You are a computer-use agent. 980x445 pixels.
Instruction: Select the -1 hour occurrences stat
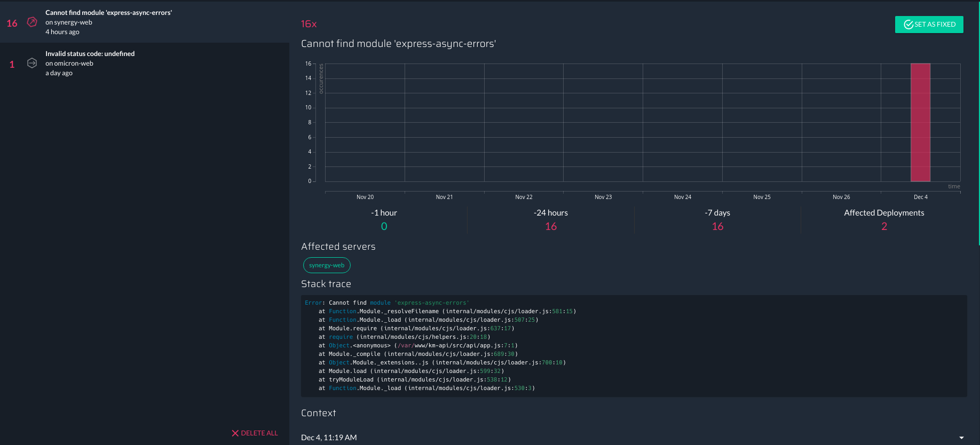384,220
